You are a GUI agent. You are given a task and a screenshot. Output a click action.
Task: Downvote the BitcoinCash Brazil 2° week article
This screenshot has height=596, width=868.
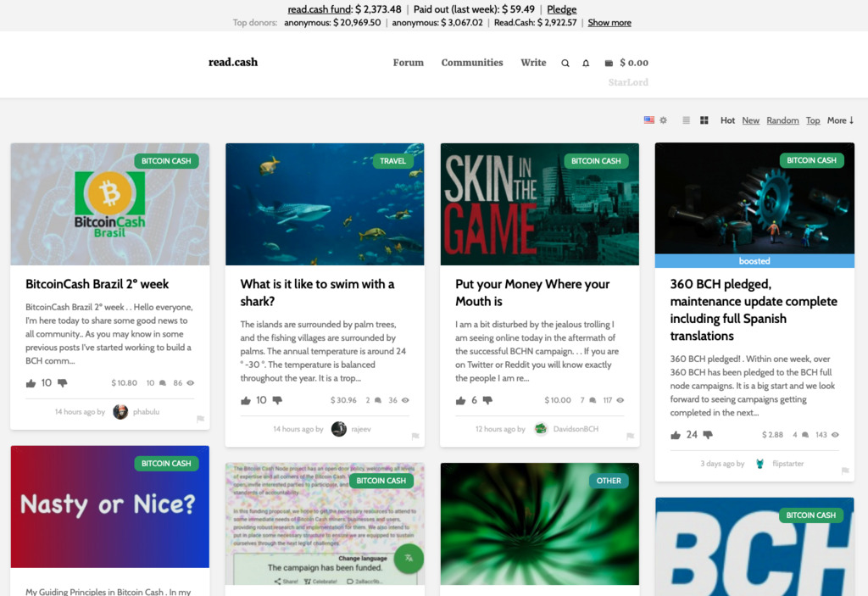[63, 382]
